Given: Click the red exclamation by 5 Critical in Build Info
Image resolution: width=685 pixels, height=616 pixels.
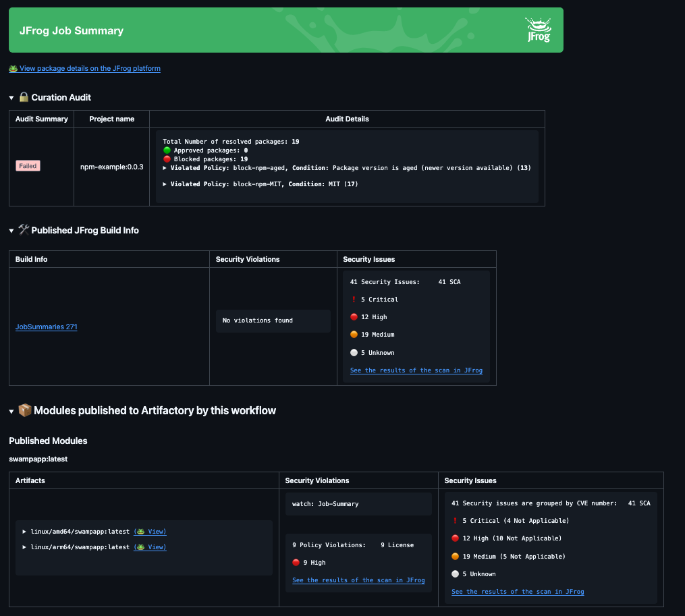Looking at the screenshot, I should 354,300.
